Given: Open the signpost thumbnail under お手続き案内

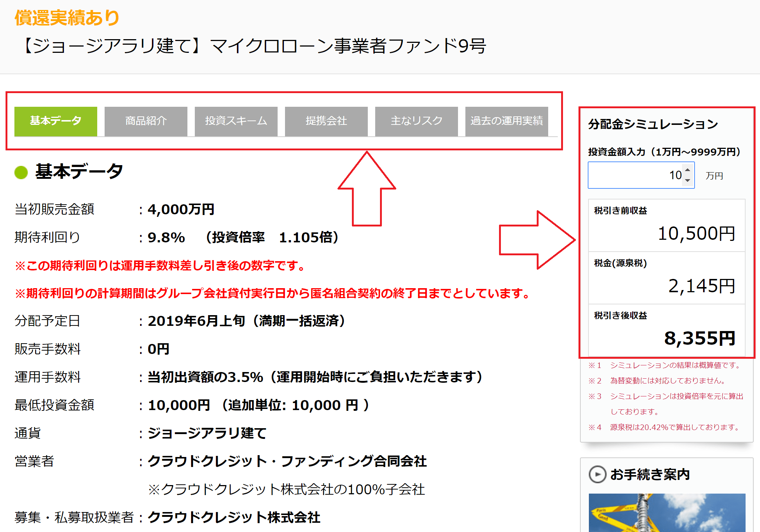Looking at the screenshot, I should [x=667, y=513].
